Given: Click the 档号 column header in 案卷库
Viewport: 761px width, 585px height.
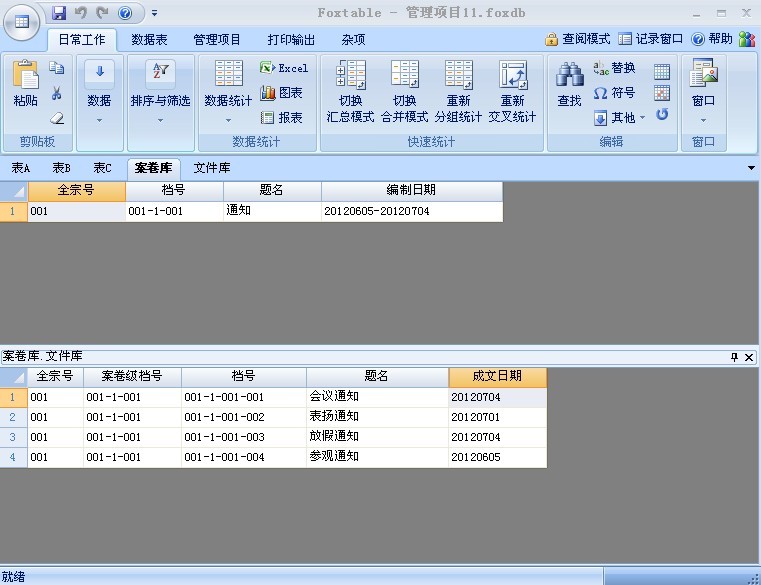Looking at the screenshot, I should (174, 190).
